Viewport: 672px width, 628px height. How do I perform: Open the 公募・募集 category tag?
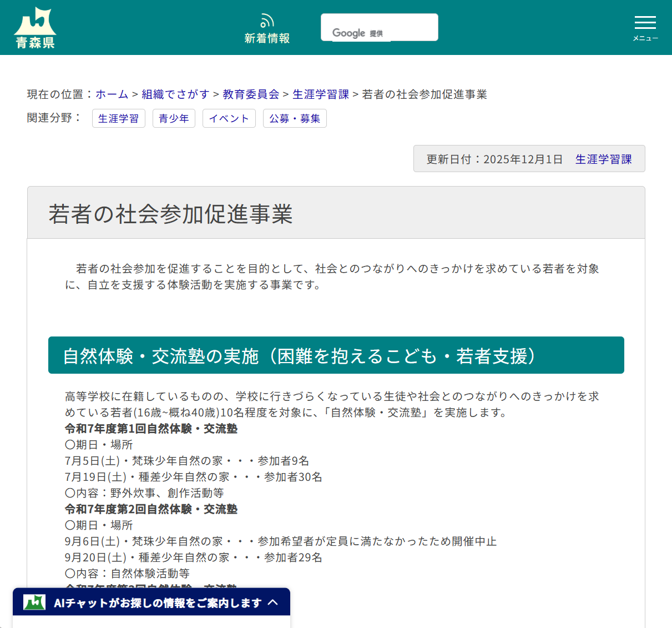[x=295, y=118]
